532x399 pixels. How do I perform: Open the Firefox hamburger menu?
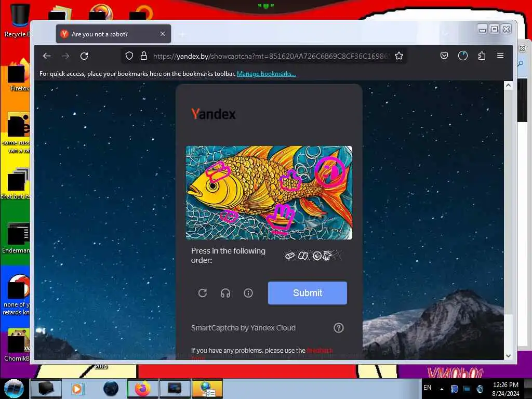[500, 55]
